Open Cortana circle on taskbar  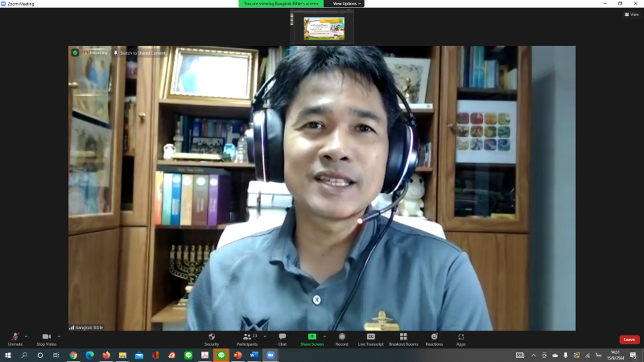[x=39, y=356]
